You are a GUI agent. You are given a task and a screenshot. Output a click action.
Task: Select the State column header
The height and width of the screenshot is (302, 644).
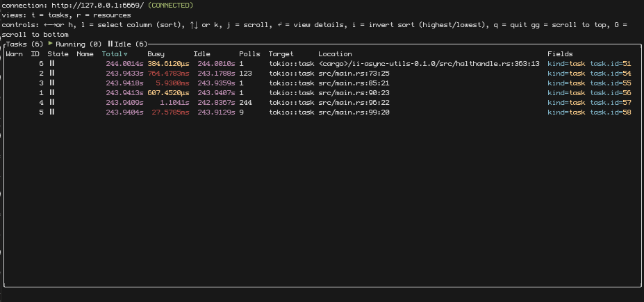pyautogui.click(x=58, y=53)
